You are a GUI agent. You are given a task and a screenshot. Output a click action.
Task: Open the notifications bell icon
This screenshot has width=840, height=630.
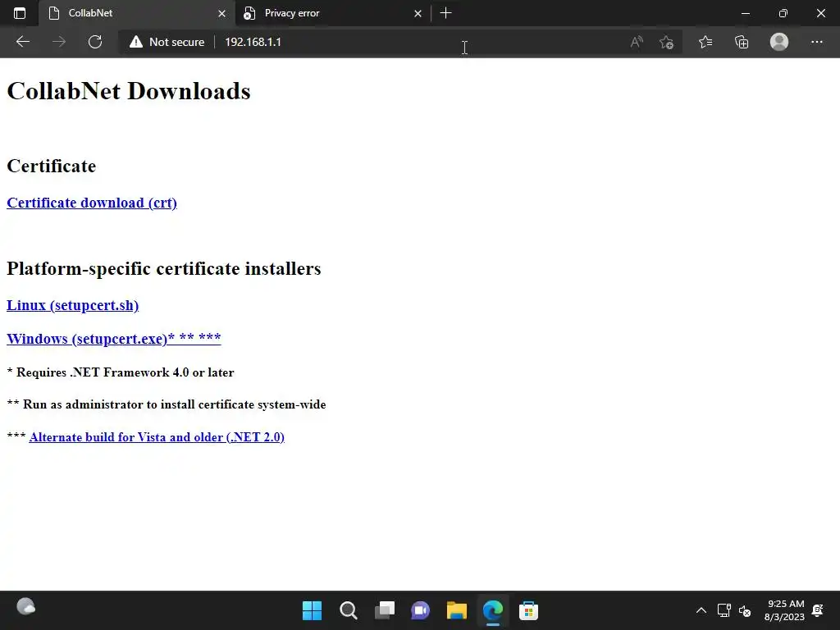(x=818, y=610)
